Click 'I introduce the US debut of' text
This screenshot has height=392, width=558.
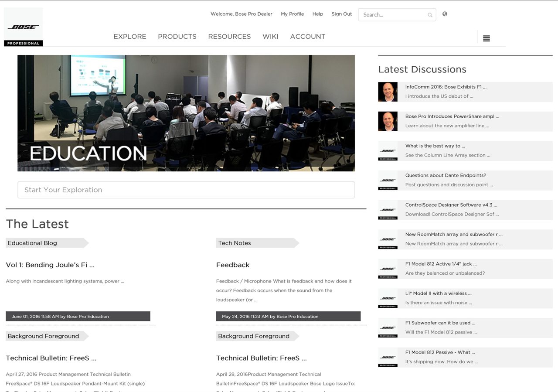pos(439,96)
